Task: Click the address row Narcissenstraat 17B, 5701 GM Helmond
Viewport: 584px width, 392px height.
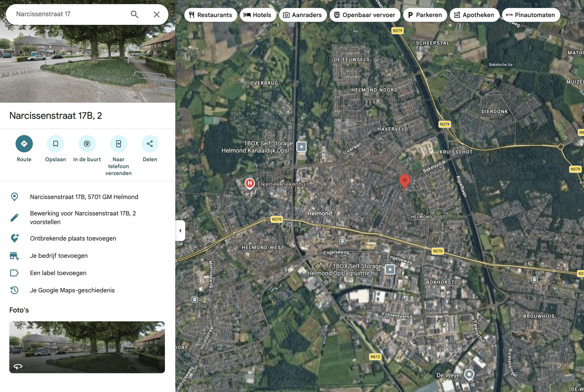Action: (88, 197)
